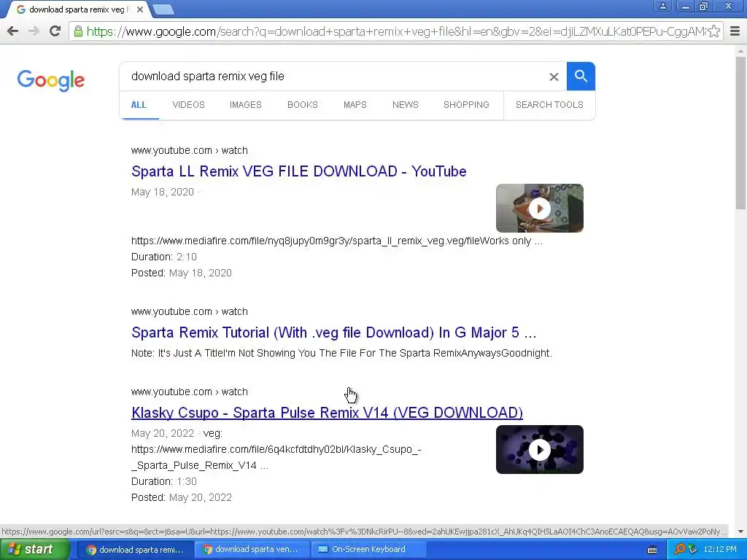Open the Google logo homepage link
Screen dimensions: 747x560
click(51, 80)
